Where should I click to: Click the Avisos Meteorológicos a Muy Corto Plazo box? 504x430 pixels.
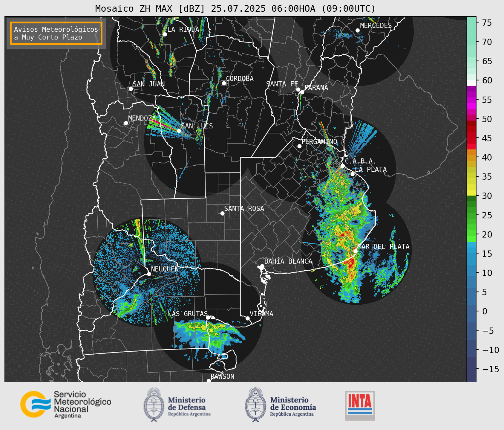click(56, 33)
